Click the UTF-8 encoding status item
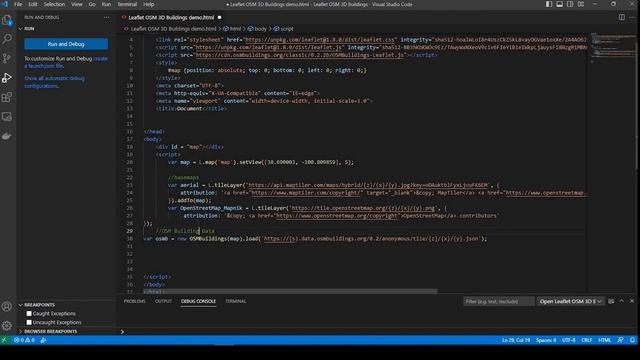Image resolution: width=640 pixels, height=360 pixels. [569, 340]
